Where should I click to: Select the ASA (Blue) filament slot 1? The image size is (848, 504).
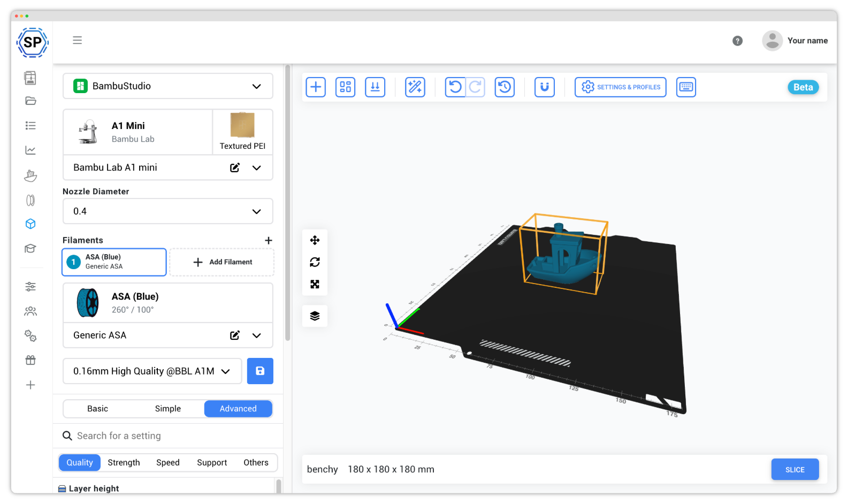coord(114,262)
